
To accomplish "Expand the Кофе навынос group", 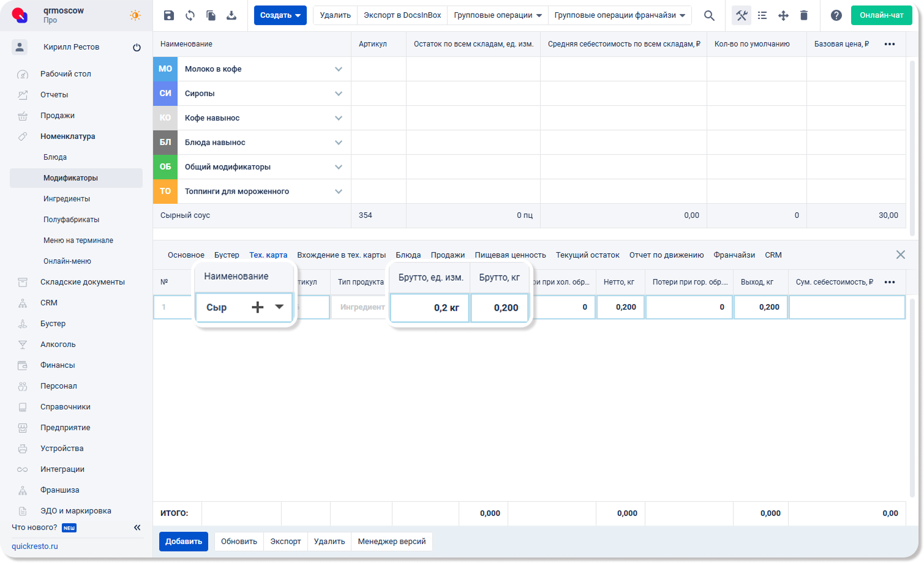I will click(x=339, y=118).
